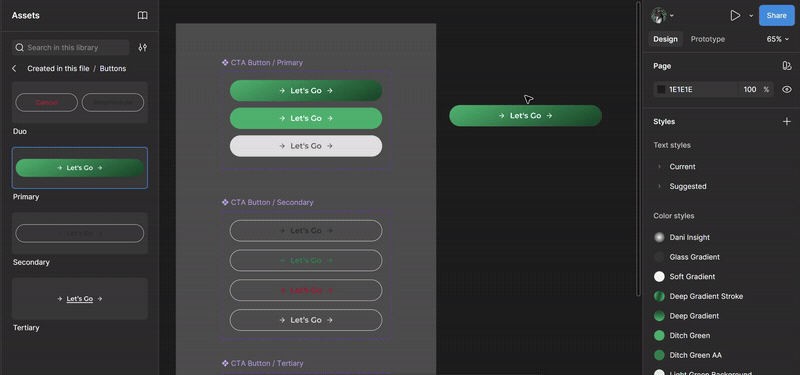800x375 pixels.
Task: Switch to the Design tab
Action: click(x=665, y=39)
